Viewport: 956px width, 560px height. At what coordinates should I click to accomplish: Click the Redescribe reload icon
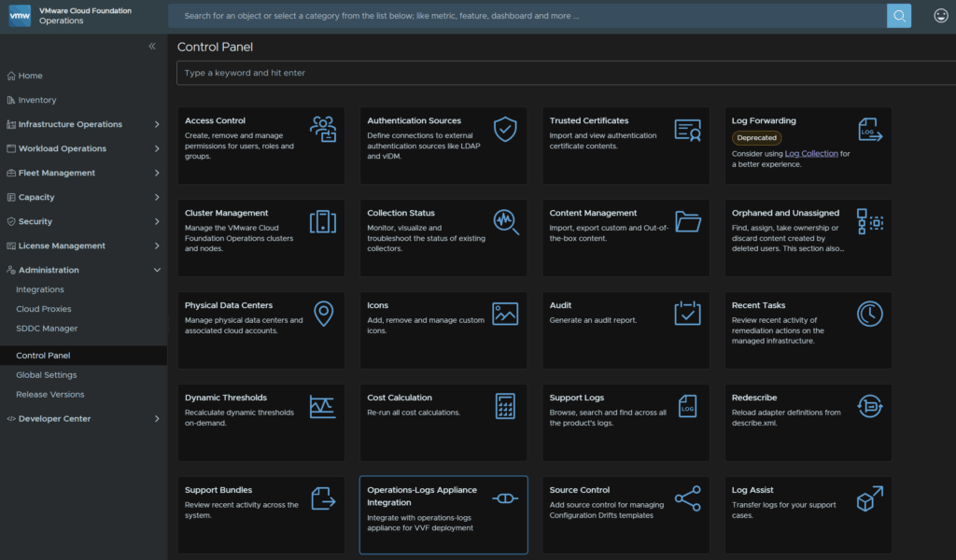[x=870, y=406]
